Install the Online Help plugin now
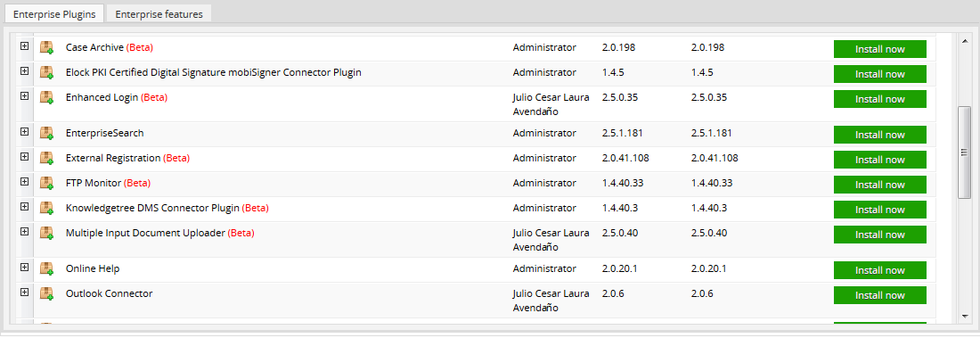The width and height of the screenshot is (980, 338). pos(880,270)
